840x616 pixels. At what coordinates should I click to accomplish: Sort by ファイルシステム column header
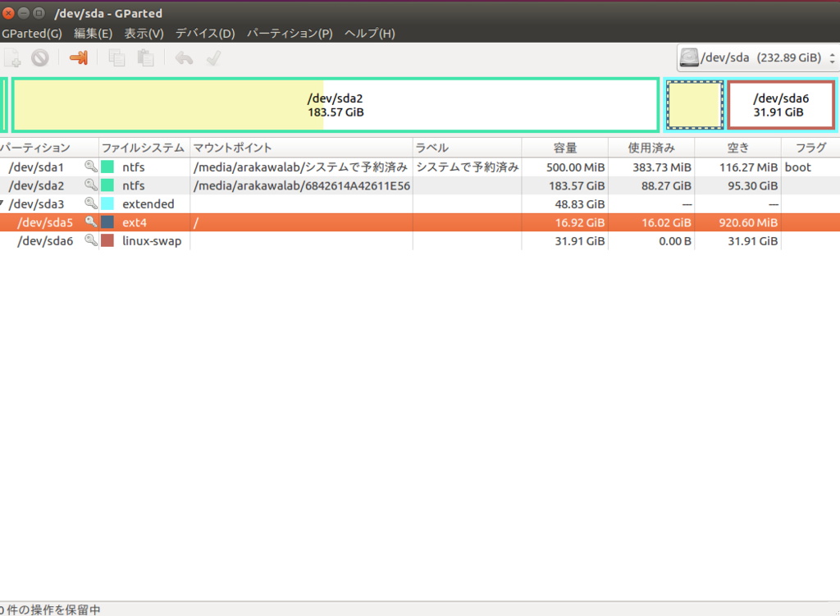144,148
